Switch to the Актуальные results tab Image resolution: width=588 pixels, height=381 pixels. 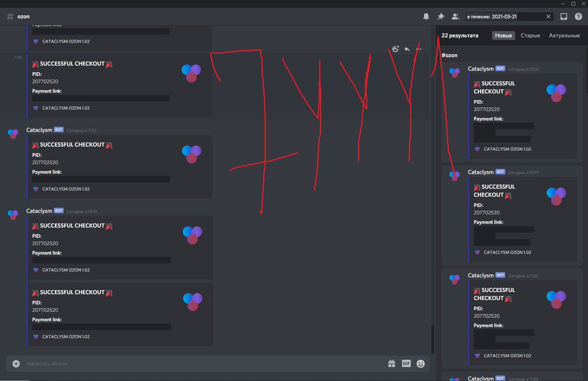point(564,35)
